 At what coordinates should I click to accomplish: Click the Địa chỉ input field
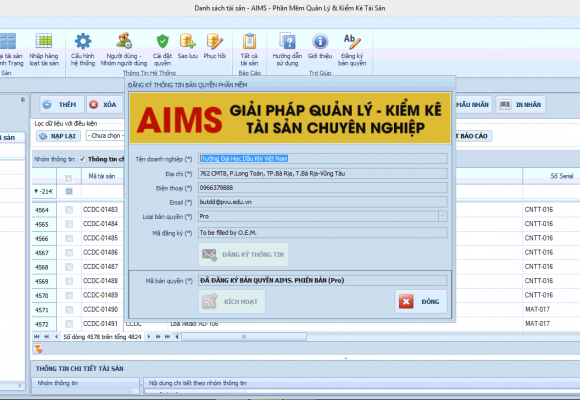point(323,173)
